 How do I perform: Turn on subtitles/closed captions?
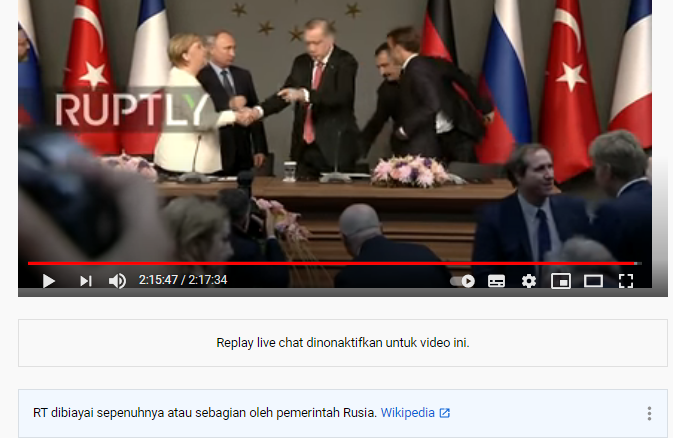click(x=497, y=281)
